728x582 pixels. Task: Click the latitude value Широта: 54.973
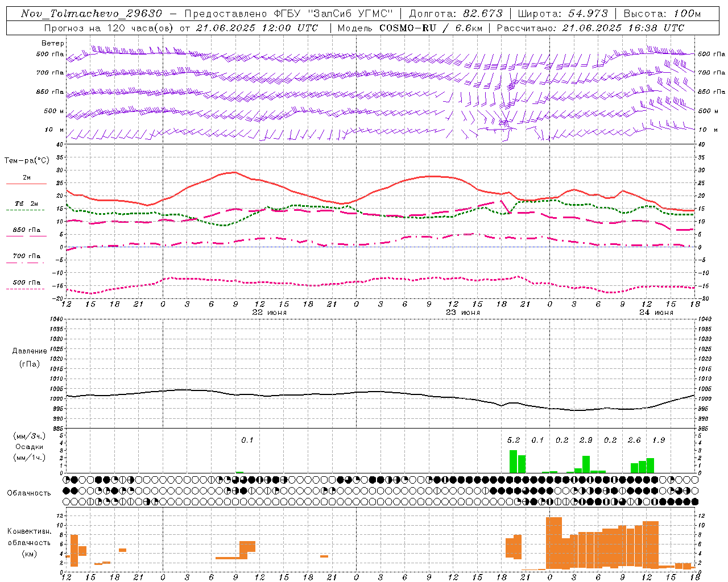coord(562,14)
